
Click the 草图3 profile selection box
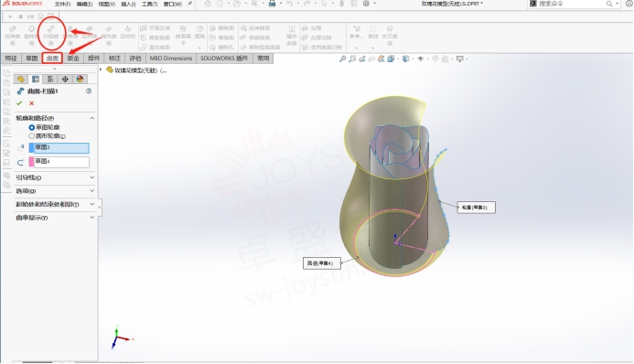tap(59, 148)
